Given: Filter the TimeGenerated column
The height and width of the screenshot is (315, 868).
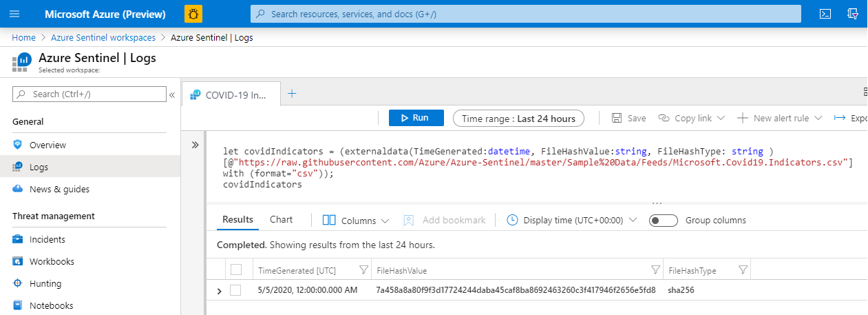Looking at the screenshot, I should (364, 270).
